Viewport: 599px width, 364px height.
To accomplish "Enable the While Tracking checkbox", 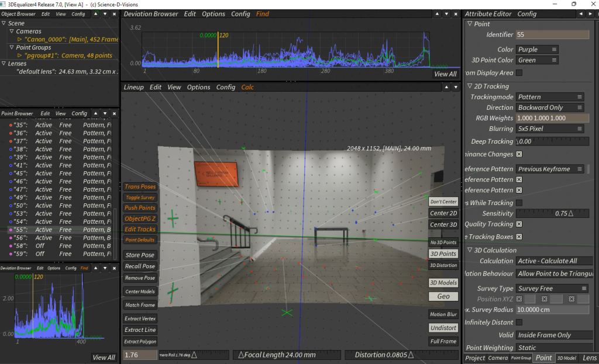I will click(519, 203).
